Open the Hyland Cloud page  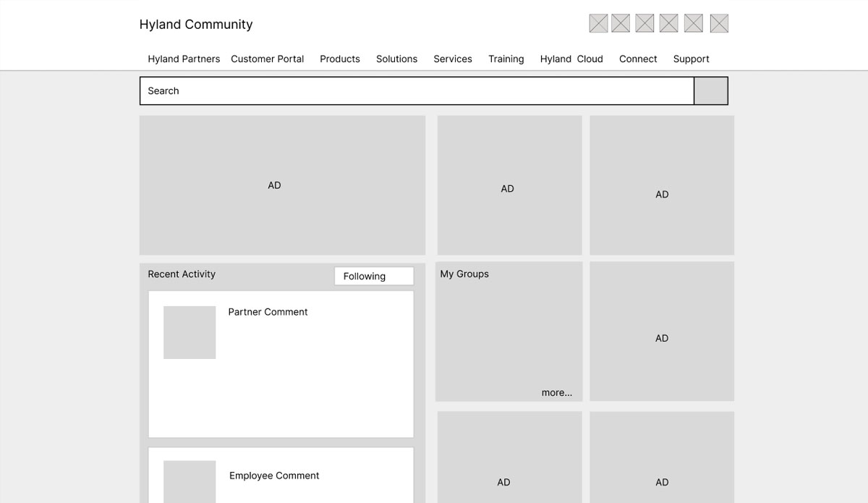[571, 59]
